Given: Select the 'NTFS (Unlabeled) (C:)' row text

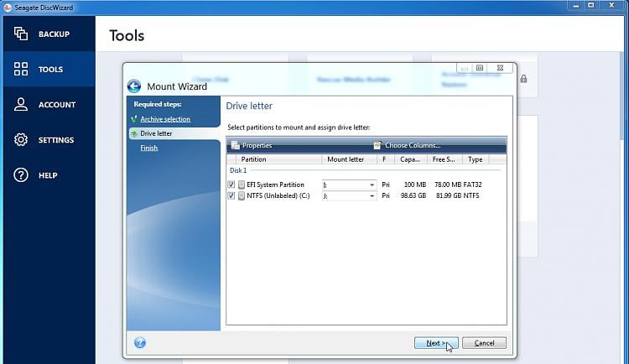Looking at the screenshot, I should (x=278, y=196).
